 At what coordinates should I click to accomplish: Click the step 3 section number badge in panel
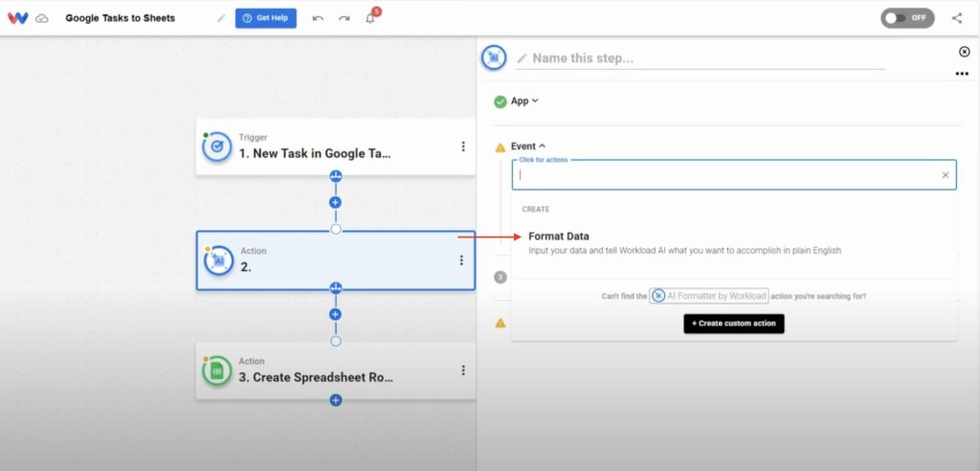[500, 277]
